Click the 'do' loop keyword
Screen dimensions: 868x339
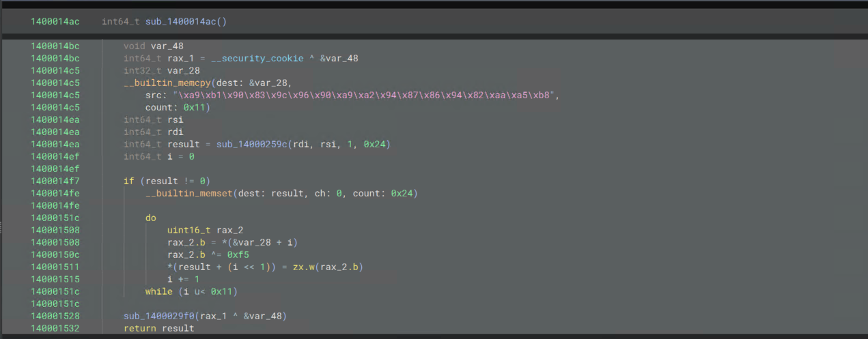pos(150,218)
